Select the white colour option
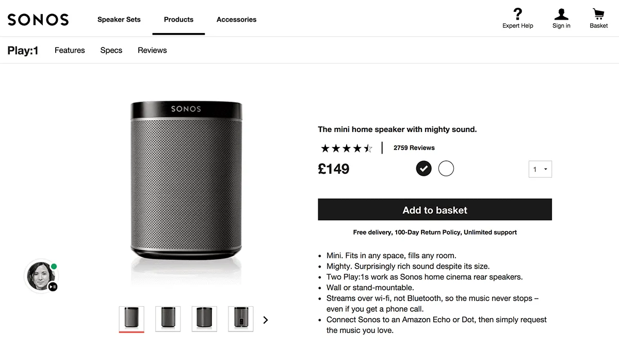Image resolution: width=619 pixels, height=364 pixels. (x=446, y=168)
